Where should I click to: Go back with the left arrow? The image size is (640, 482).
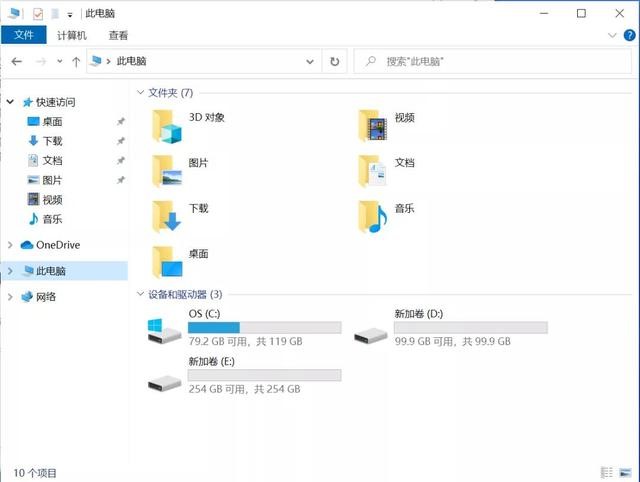point(17,62)
